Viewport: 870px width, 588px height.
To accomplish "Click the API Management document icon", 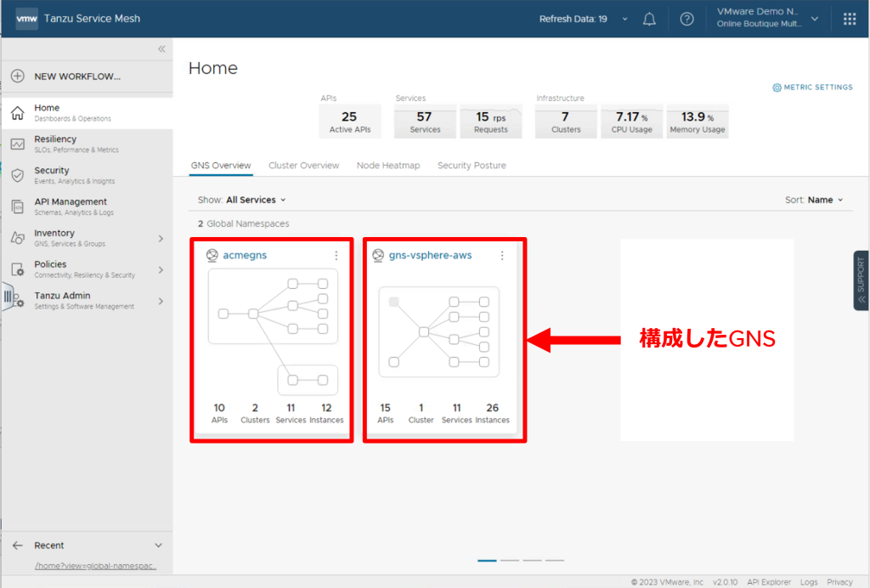I will [x=18, y=207].
